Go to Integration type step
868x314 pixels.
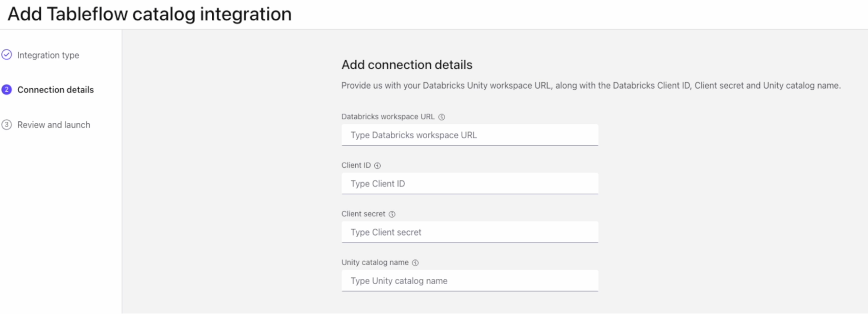click(48, 55)
